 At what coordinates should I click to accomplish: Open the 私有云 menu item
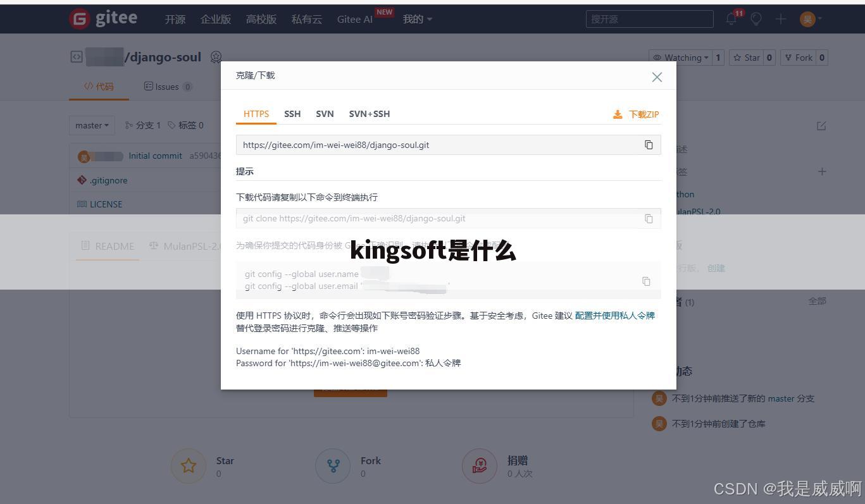307,19
